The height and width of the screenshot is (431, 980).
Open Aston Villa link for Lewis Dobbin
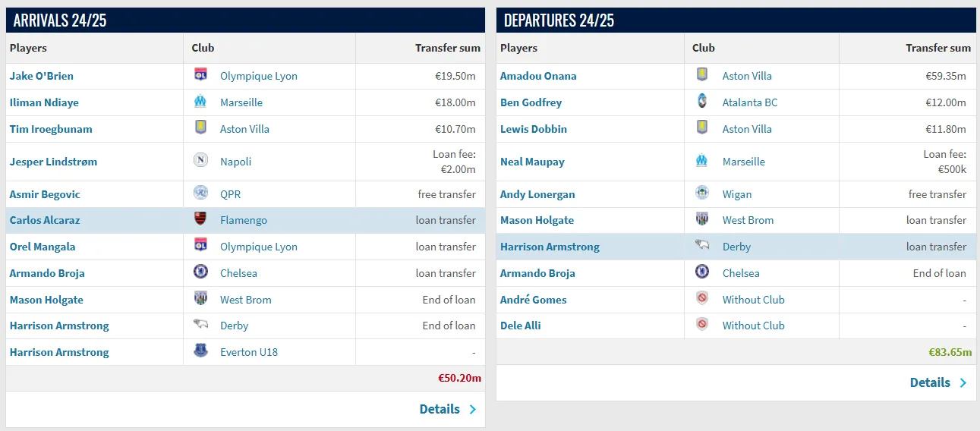(x=746, y=129)
